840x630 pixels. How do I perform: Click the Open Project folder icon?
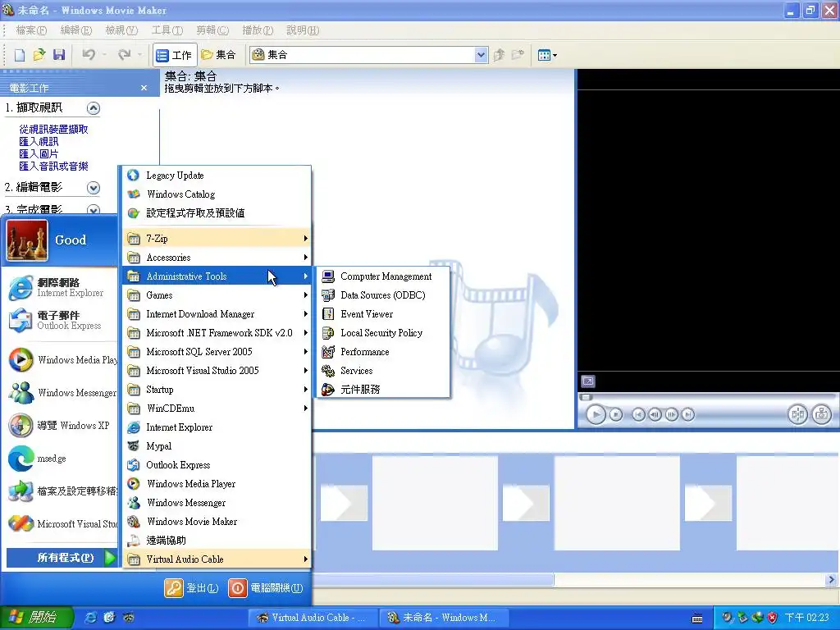pos(39,55)
